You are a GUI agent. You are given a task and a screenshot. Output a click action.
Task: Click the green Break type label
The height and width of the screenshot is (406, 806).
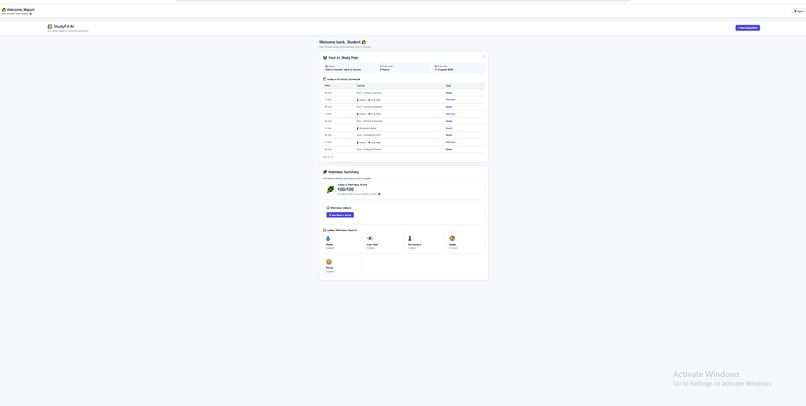pos(449,128)
